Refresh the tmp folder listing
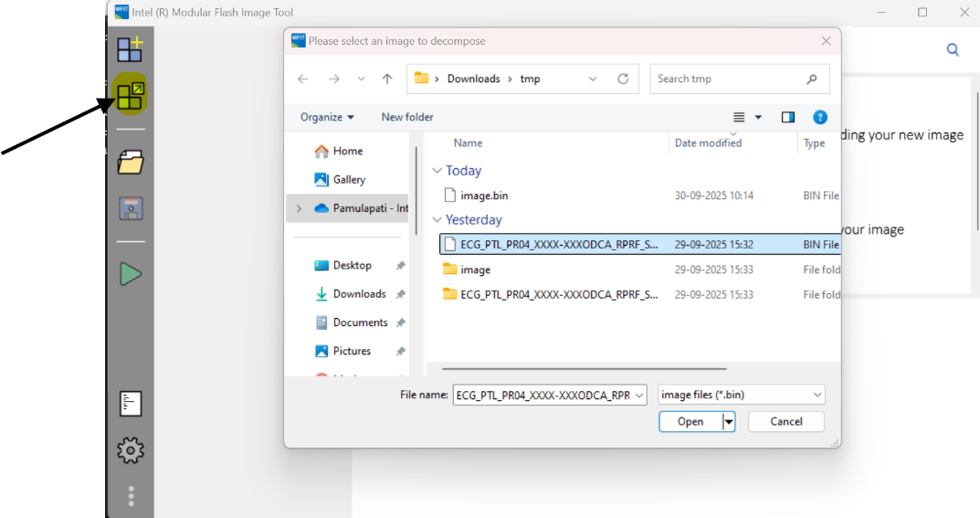The height and width of the screenshot is (518, 980). point(623,79)
